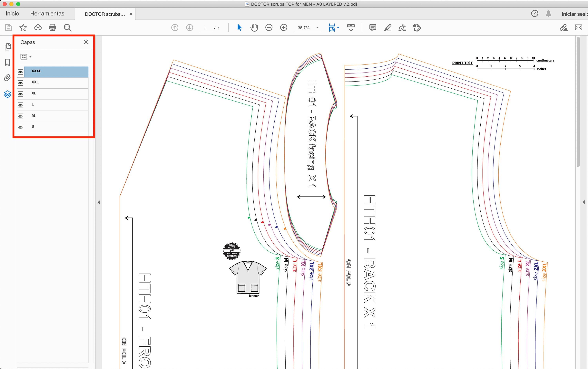Click Iniciar sesión button

(x=575, y=14)
